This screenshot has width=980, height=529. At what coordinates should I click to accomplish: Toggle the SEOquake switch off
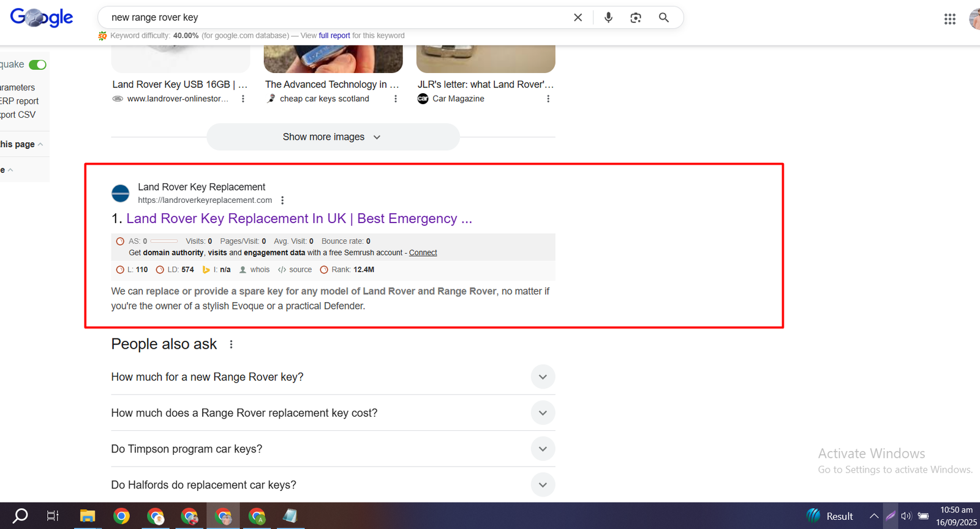tap(37, 65)
